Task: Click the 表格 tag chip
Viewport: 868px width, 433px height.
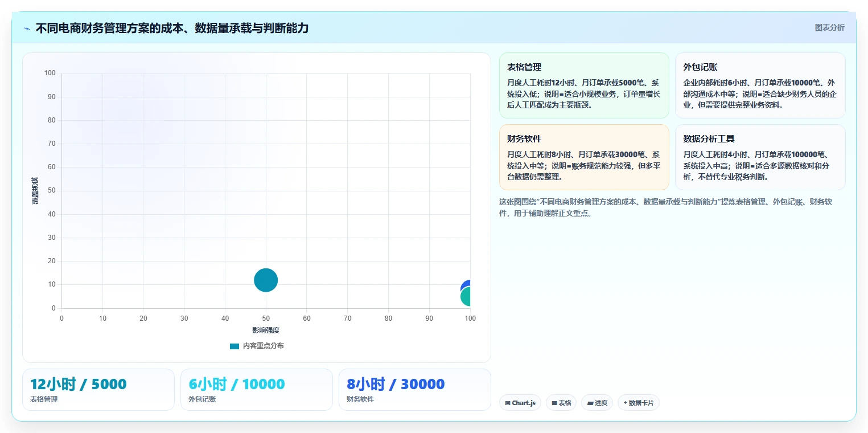Action: (x=561, y=403)
